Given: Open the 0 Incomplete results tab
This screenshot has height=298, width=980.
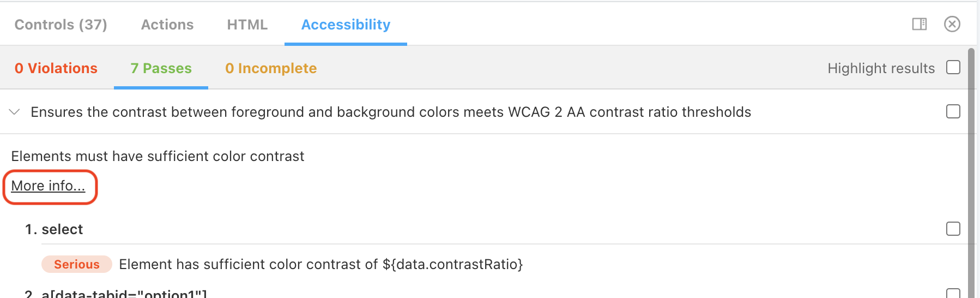Looking at the screenshot, I should point(271,68).
